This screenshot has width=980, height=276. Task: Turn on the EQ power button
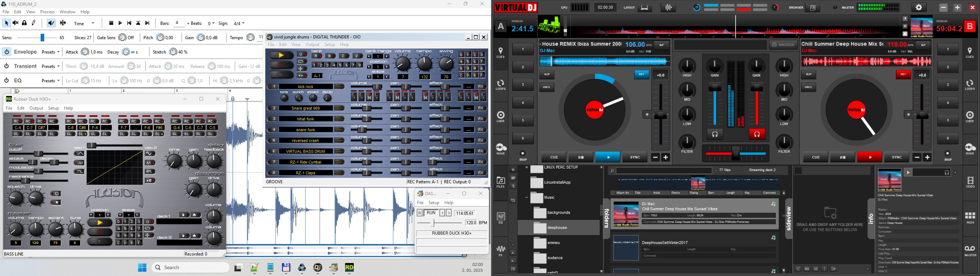6,80
